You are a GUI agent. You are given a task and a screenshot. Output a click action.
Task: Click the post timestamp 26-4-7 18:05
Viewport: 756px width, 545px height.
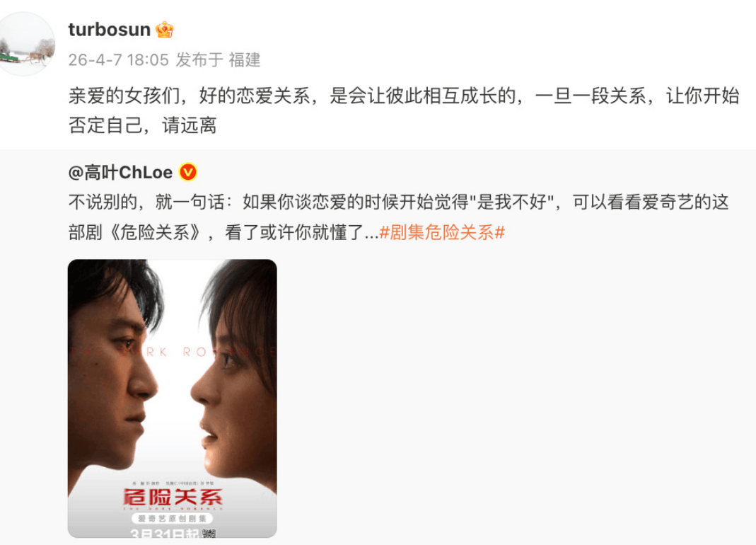click(x=119, y=60)
